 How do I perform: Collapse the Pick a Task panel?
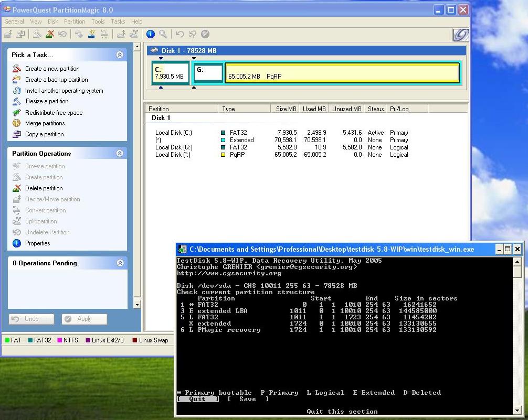pyautogui.click(x=120, y=55)
